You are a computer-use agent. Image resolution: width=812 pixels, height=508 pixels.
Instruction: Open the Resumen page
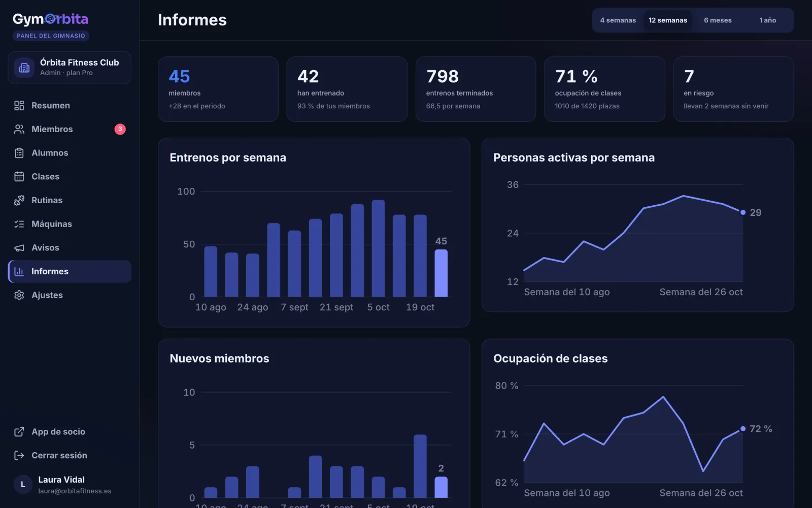click(70, 105)
